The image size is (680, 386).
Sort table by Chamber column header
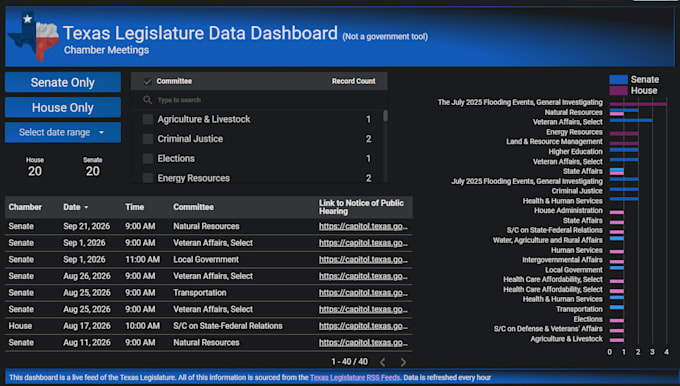click(x=25, y=207)
